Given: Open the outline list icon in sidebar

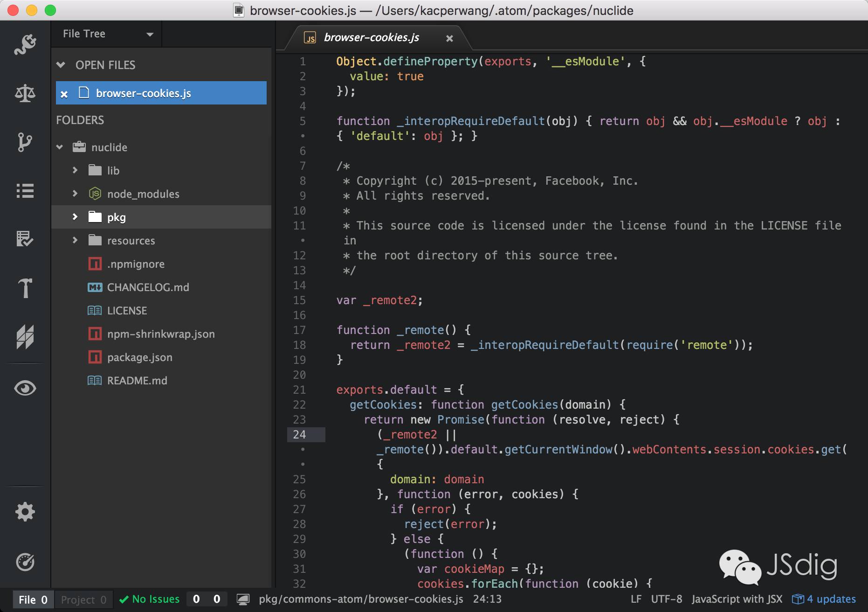Looking at the screenshot, I should point(25,191).
